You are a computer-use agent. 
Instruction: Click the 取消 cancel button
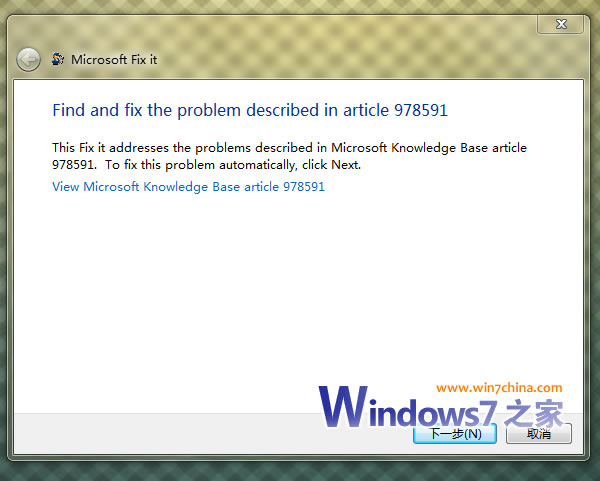[539, 434]
